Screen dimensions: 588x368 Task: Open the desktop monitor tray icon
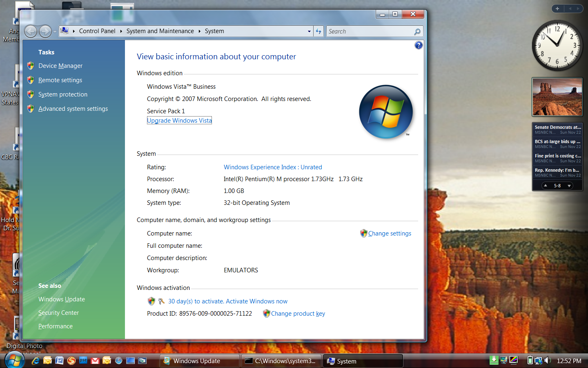pyautogui.click(x=504, y=360)
